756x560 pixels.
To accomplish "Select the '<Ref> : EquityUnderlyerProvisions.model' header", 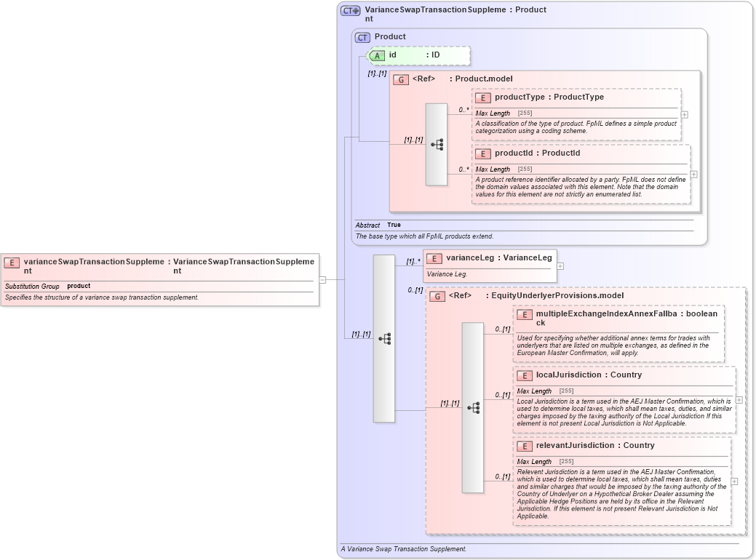I will [x=536, y=295].
